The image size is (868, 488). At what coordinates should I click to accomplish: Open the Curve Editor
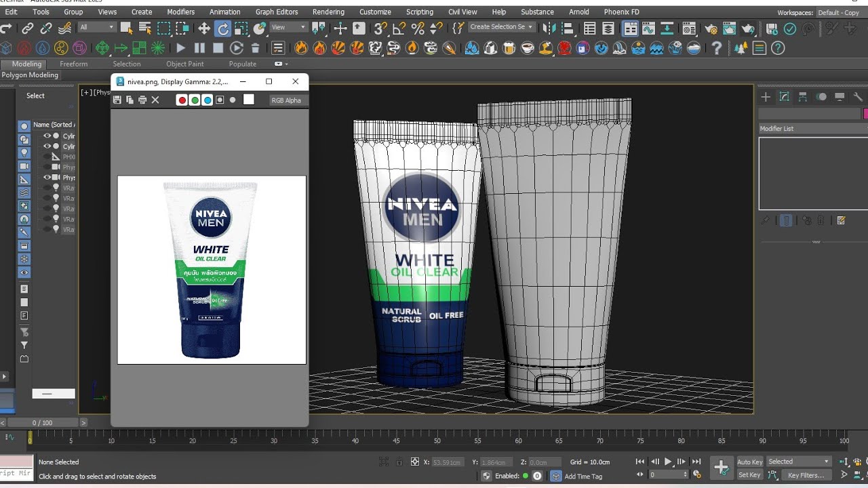click(649, 28)
